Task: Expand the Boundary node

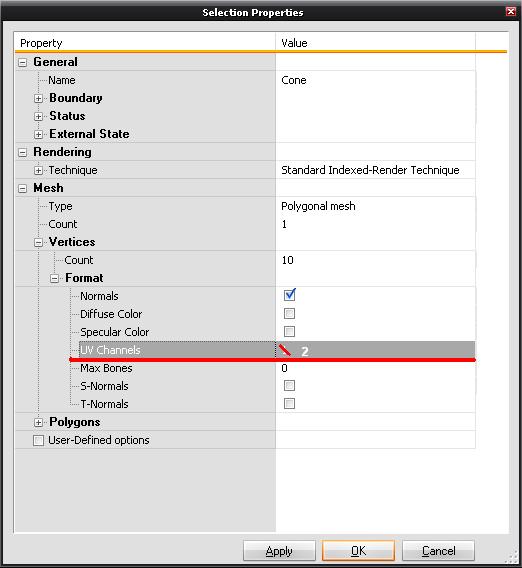Action: pyautogui.click(x=38, y=99)
